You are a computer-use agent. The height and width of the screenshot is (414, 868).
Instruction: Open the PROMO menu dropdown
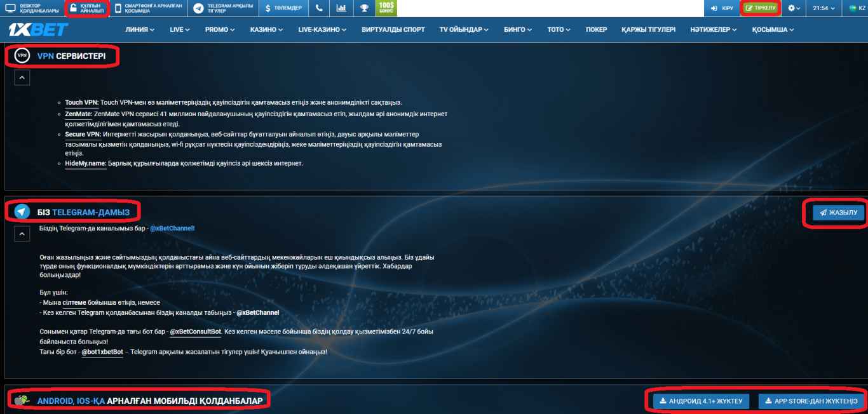(x=220, y=30)
